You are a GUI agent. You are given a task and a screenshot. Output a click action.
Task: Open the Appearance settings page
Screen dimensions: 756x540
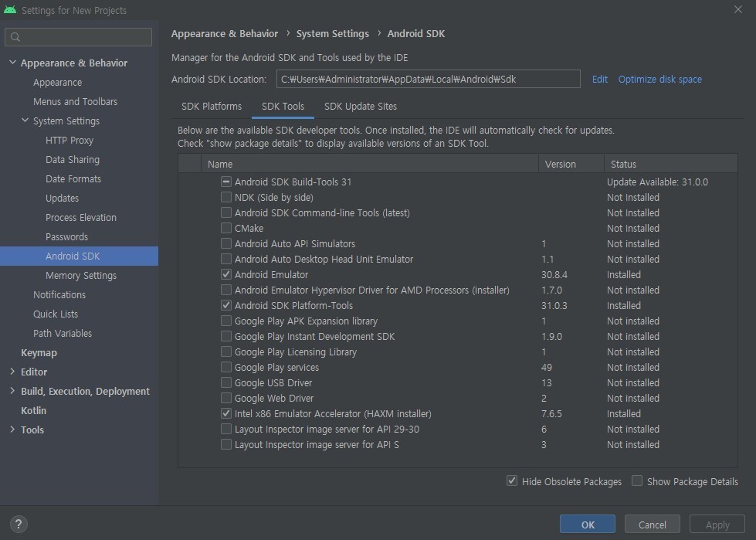pos(57,83)
